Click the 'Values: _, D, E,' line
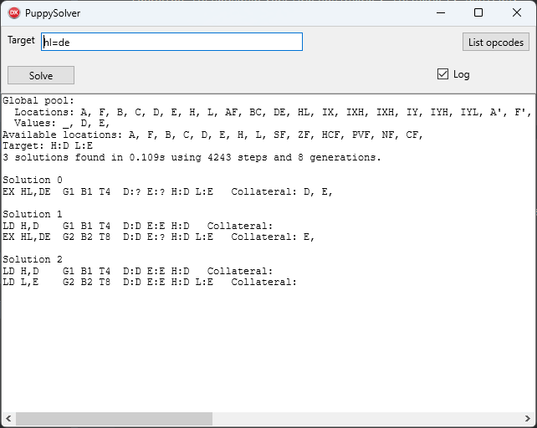 click(x=62, y=123)
